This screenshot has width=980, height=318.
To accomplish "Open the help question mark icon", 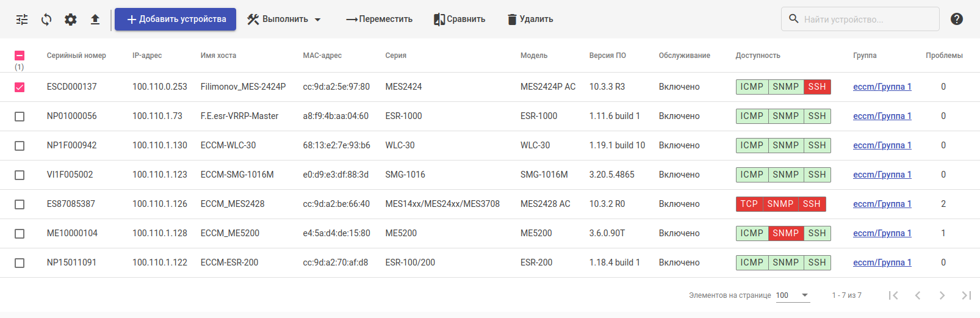I will click(x=957, y=19).
